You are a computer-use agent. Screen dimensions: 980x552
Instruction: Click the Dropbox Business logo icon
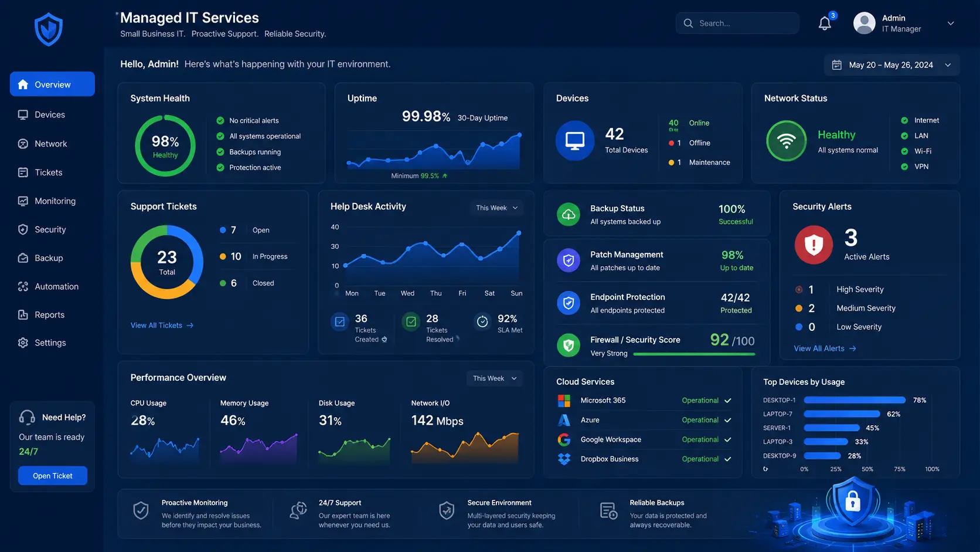click(x=564, y=459)
